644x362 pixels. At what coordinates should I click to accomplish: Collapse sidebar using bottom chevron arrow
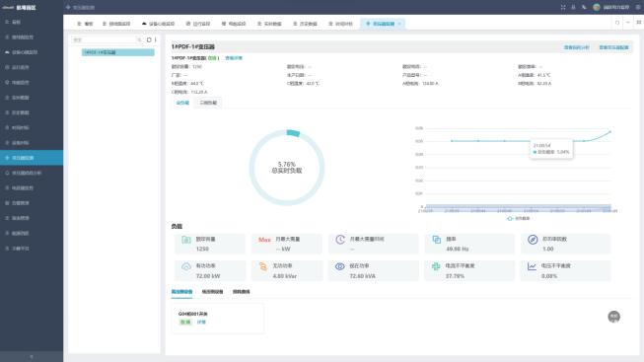pos(32,357)
